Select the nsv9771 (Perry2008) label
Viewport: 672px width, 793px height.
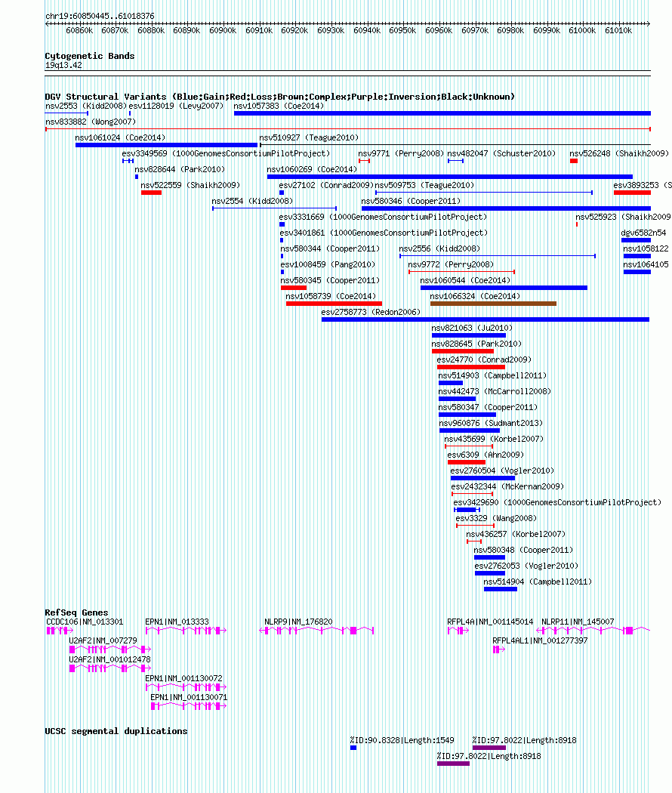tap(401, 153)
